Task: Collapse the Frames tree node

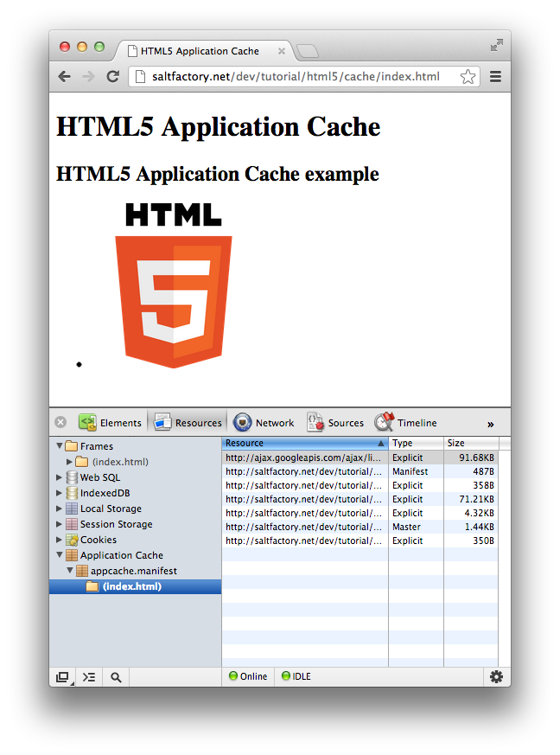Action: (60, 446)
